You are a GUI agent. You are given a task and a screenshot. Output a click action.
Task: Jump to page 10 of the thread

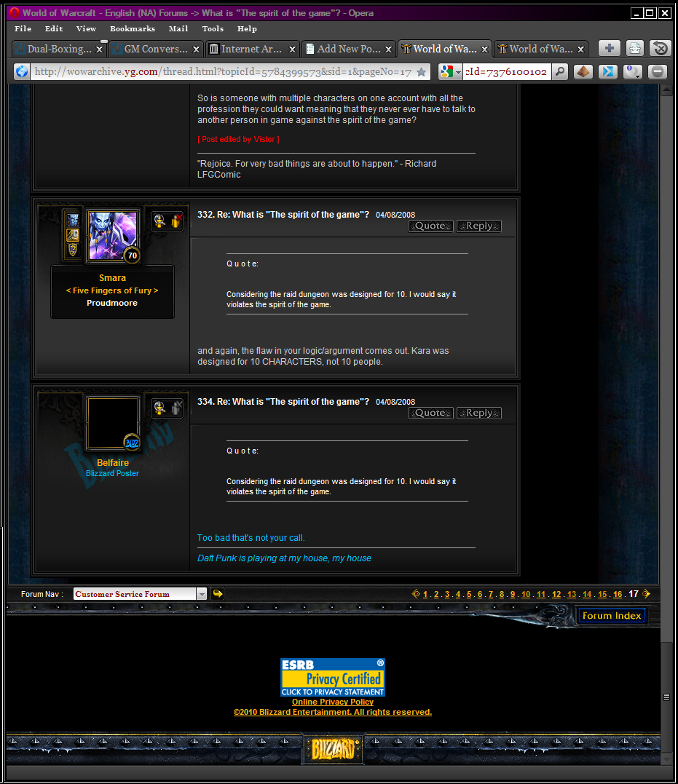[x=526, y=595]
